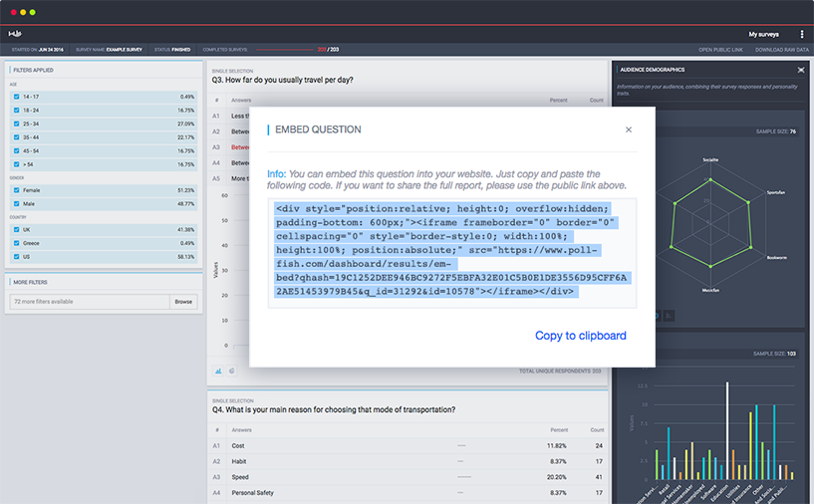
Task: Click Copy to clipboard link
Action: tap(581, 336)
